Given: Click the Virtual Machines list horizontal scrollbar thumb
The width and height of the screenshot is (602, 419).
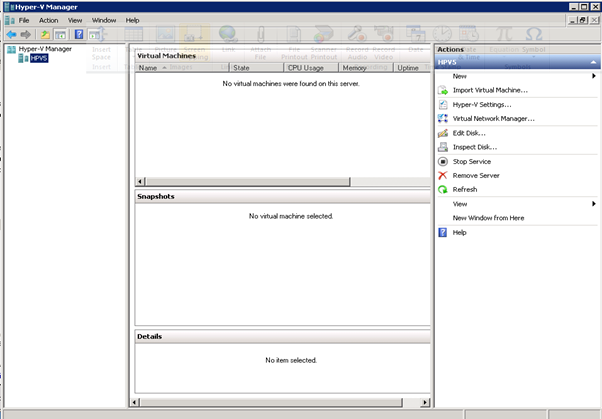Looking at the screenshot, I should point(248,181).
